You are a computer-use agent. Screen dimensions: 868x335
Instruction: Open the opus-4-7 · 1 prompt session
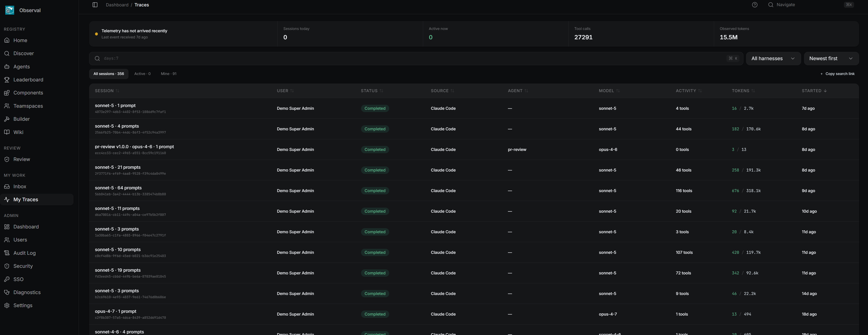click(474, 314)
